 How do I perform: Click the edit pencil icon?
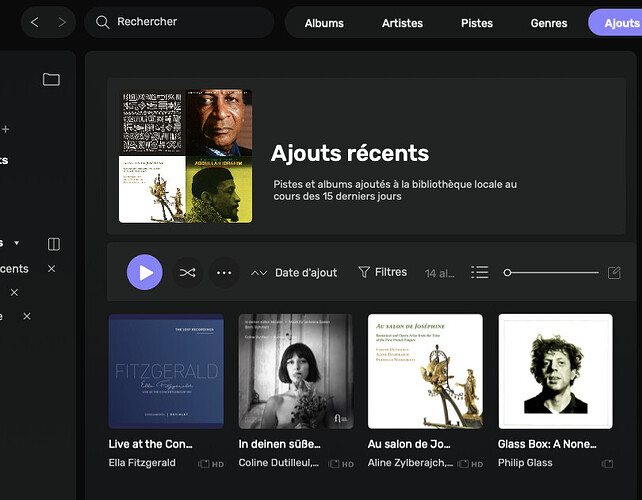tap(614, 273)
